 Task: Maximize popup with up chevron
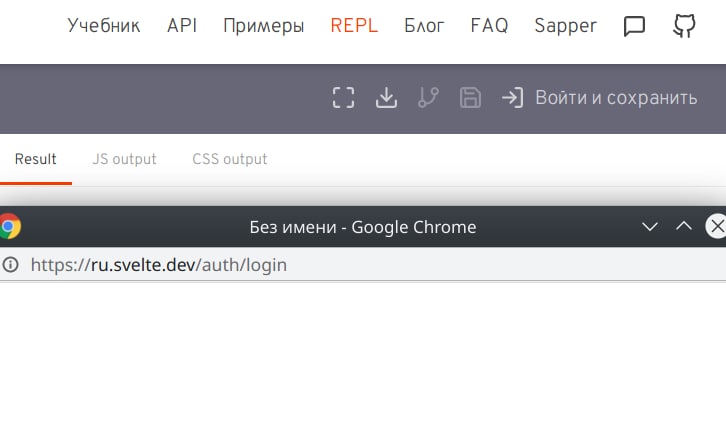684,226
